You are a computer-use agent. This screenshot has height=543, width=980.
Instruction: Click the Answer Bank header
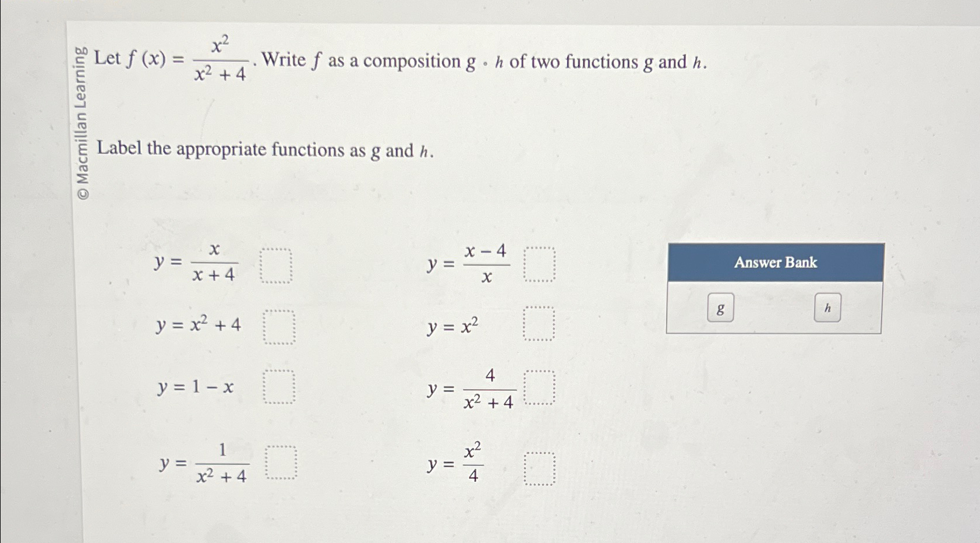[x=776, y=263]
